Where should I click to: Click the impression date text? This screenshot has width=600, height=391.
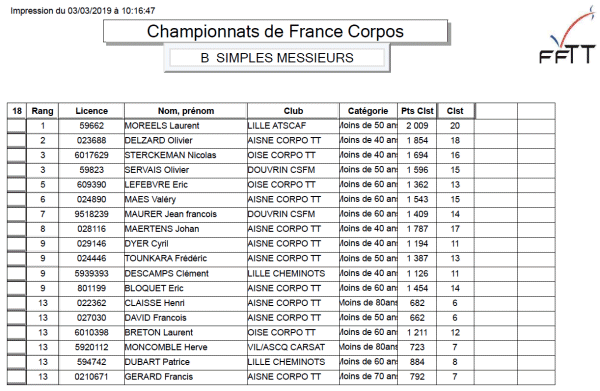(83, 11)
